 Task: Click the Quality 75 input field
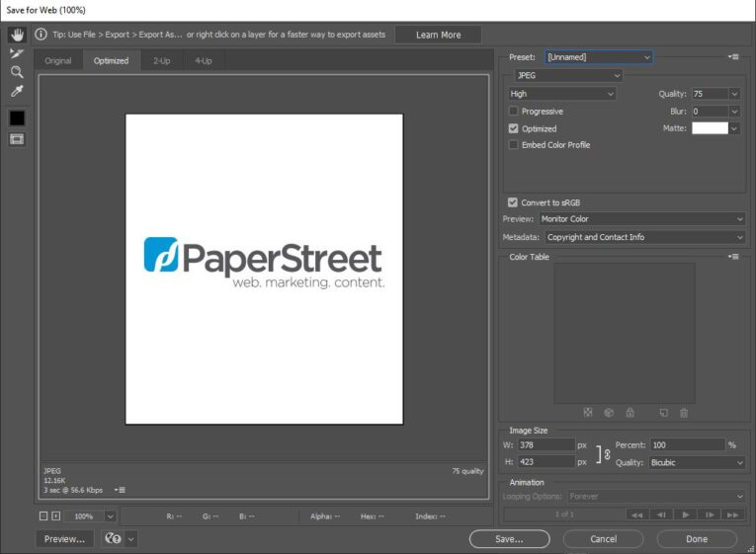[710, 94]
